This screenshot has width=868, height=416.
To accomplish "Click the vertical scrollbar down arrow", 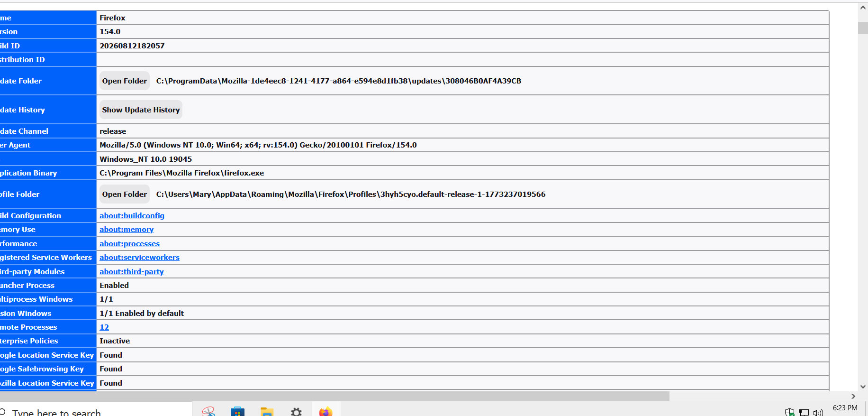I will tap(863, 387).
